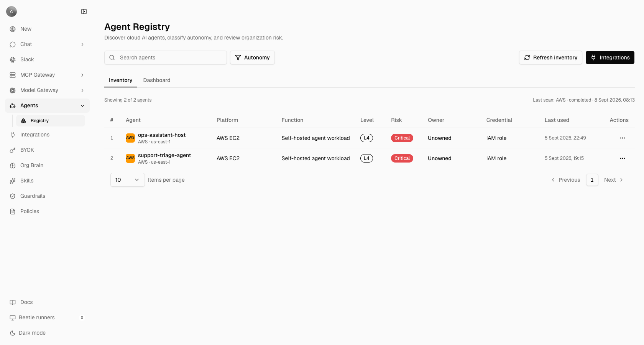This screenshot has height=345, width=644.
Task: Click the black Integrations button
Action: (x=610, y=58)
